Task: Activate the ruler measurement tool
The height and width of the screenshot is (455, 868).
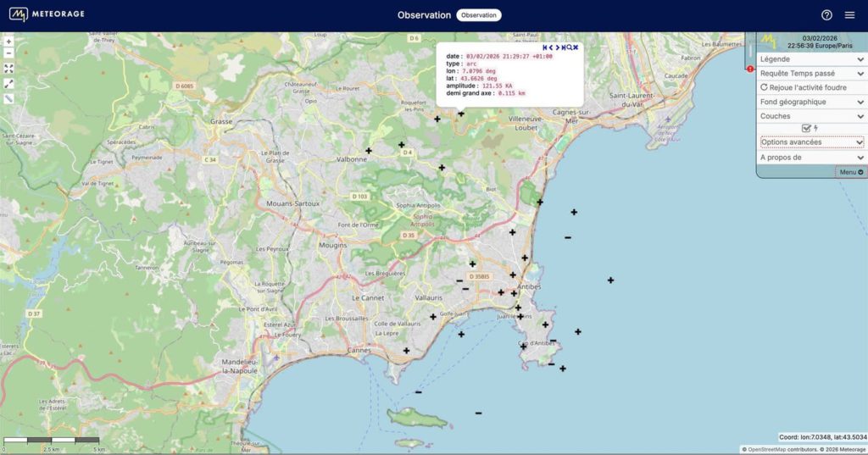Action: pyautogui.click(x=8, y=99)
